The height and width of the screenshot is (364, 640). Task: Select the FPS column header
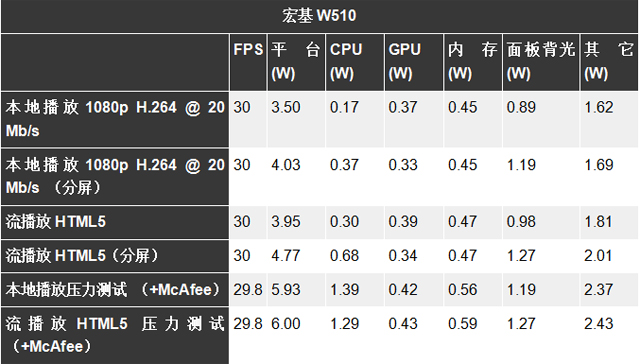[248, 50]
